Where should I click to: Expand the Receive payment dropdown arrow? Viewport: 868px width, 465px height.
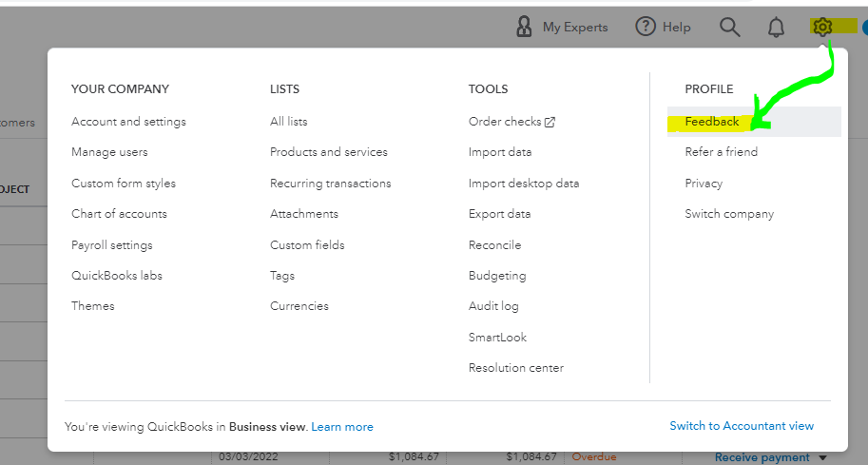(x=822, y=457)
